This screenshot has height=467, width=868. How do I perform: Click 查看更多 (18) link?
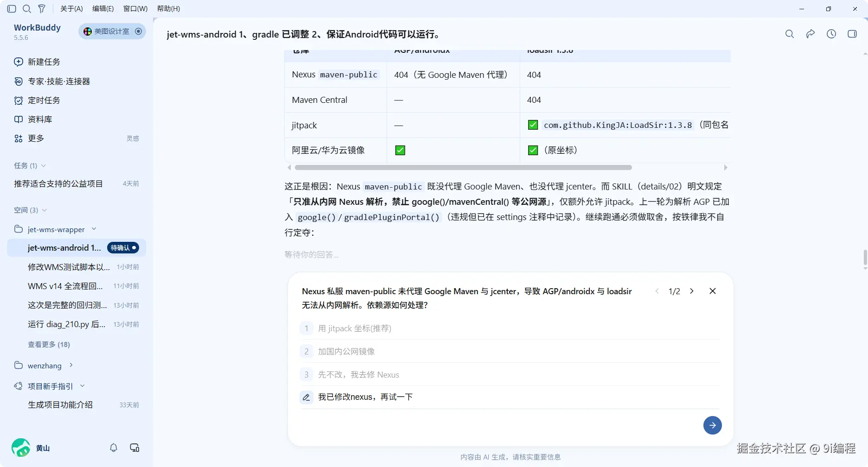tap(49, 344)
